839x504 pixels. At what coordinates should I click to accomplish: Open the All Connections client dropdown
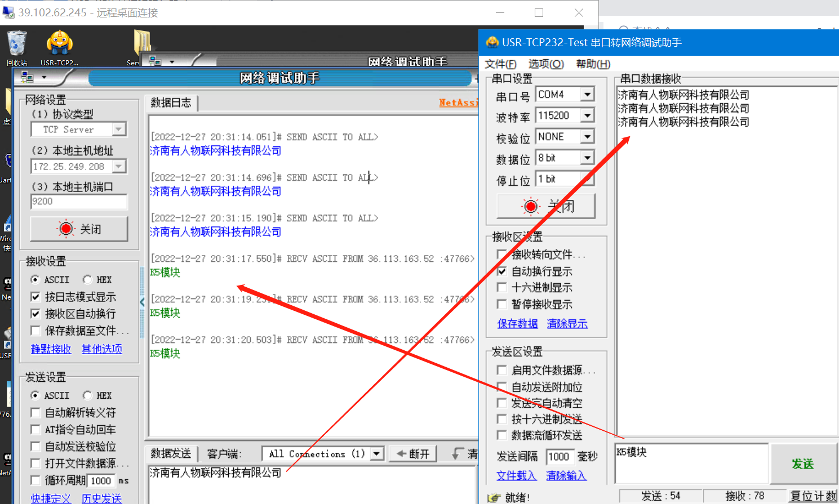click(x=377, y=454)
